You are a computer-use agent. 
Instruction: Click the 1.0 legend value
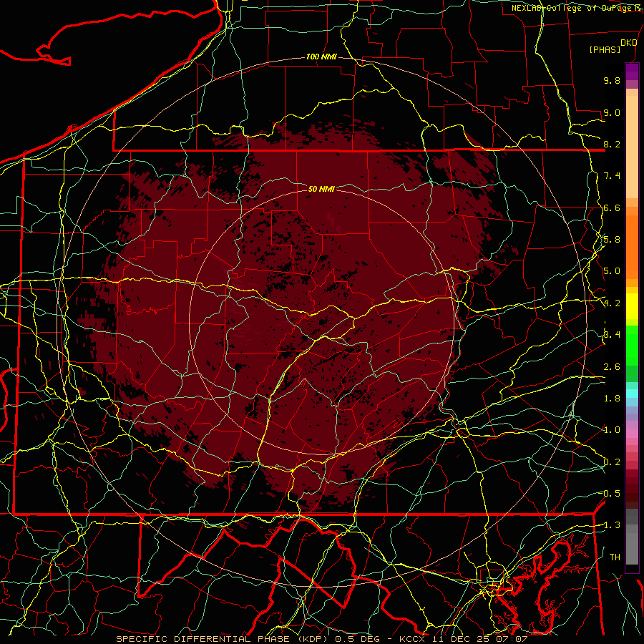(x=612, y=430)
